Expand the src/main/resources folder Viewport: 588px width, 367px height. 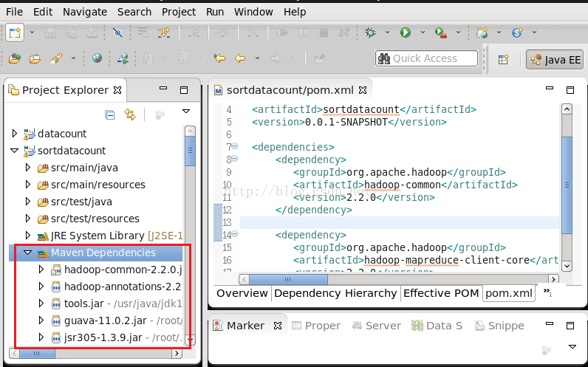coord(28,185)
